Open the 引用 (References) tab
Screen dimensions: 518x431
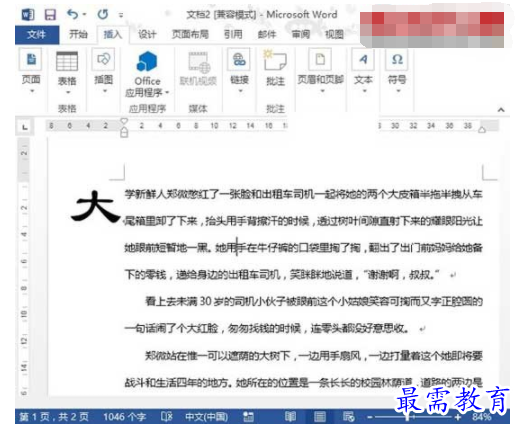(x=233, y=34)
